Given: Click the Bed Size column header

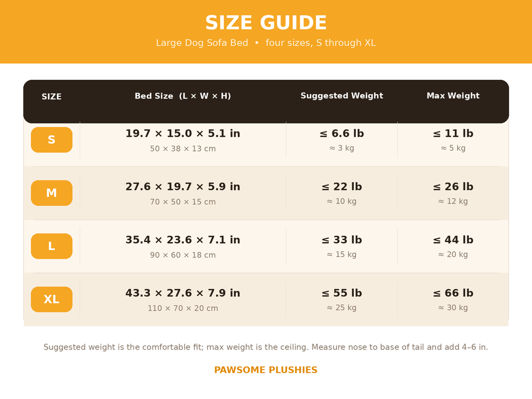Looking at the screenshot, I should [183, 96].
